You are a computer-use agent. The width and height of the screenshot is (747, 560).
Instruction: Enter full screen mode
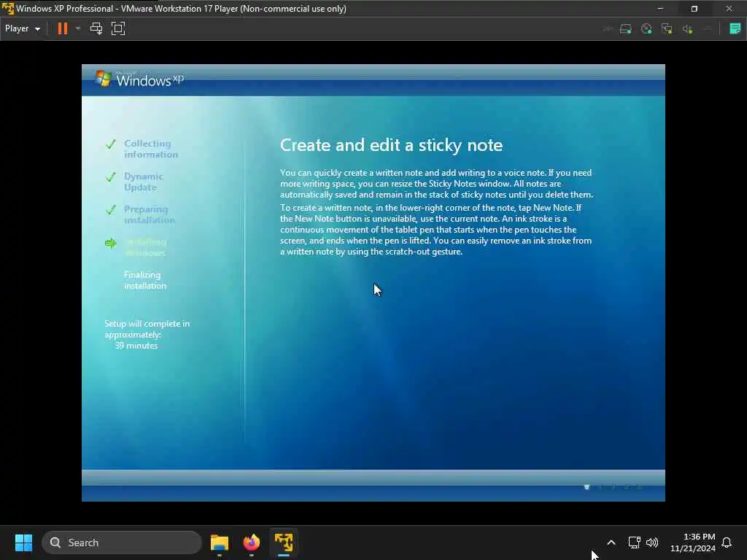coord(118,28)
